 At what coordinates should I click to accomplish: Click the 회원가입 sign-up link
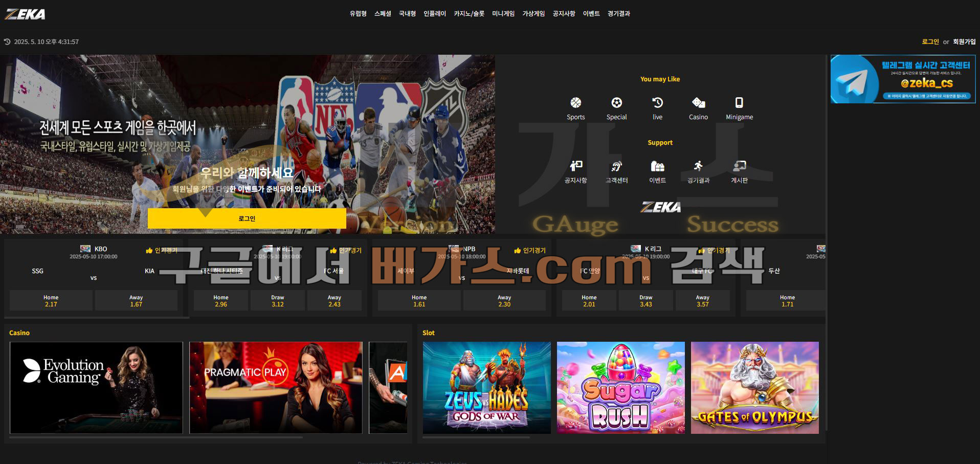pyautogui.click(x=964, y=42)
